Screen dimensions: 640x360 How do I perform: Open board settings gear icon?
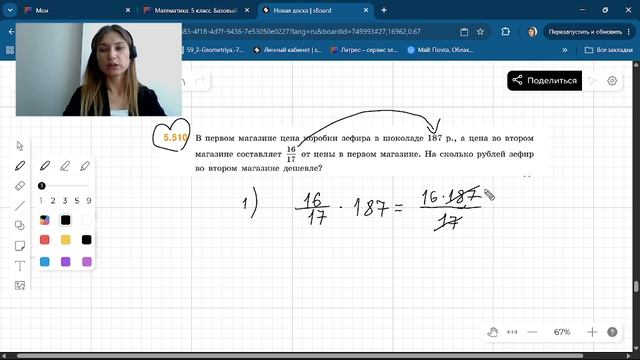pyautogui.click(x=612, y=81)
